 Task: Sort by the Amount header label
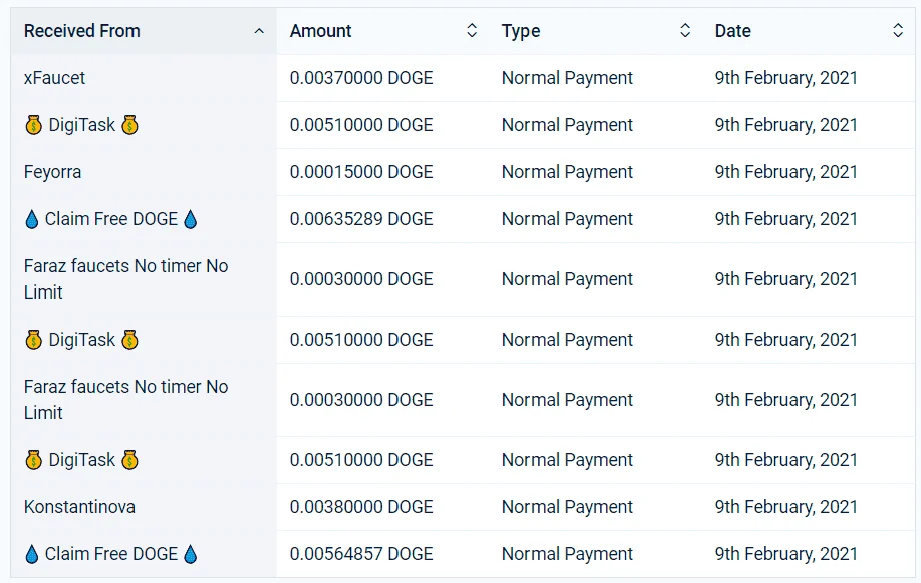pos(320,31)
